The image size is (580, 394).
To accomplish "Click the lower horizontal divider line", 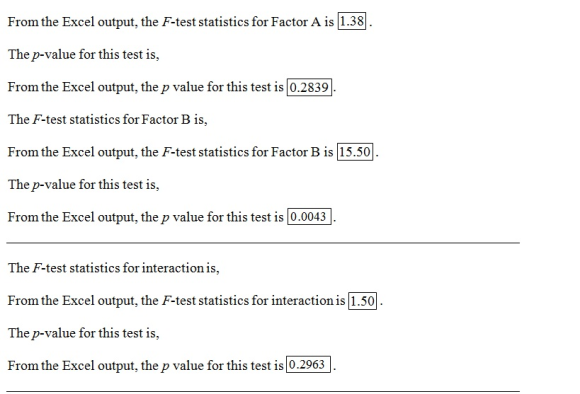I will click(x=263, y=391).
